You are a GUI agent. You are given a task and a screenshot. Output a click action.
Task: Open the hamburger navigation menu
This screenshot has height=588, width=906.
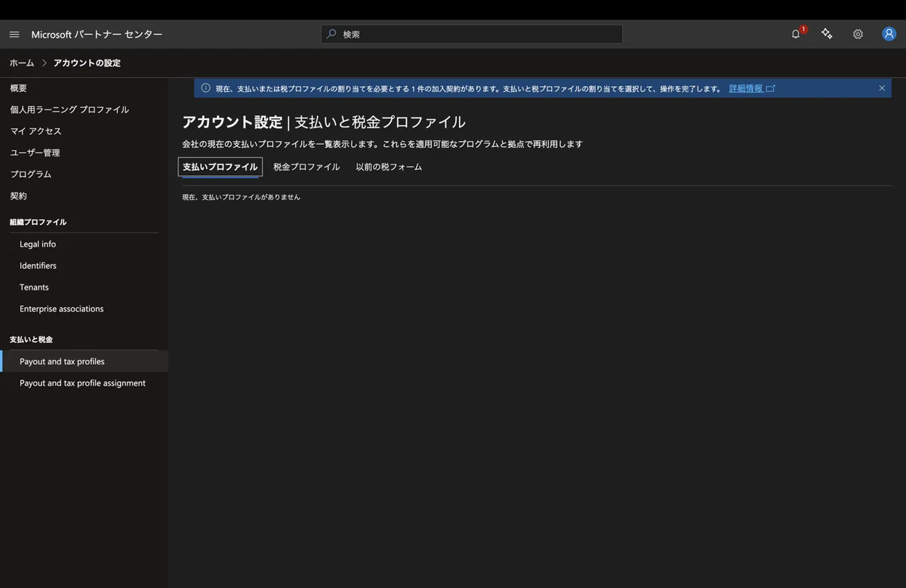(14, 35)
